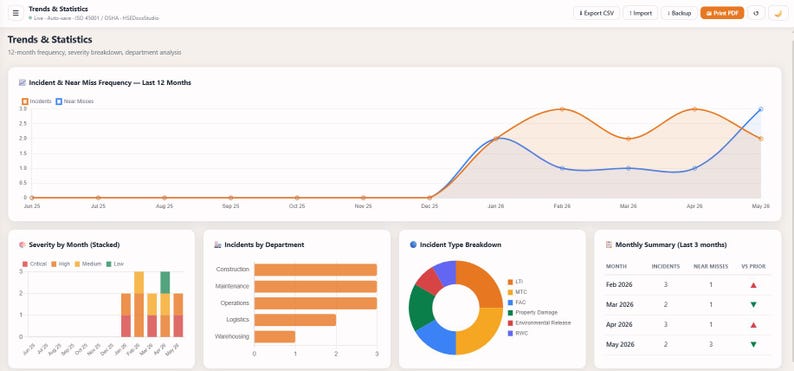This screenshot has height=371, width=794.
Task: Click the Backup button
Action: [x=679, y=13]
